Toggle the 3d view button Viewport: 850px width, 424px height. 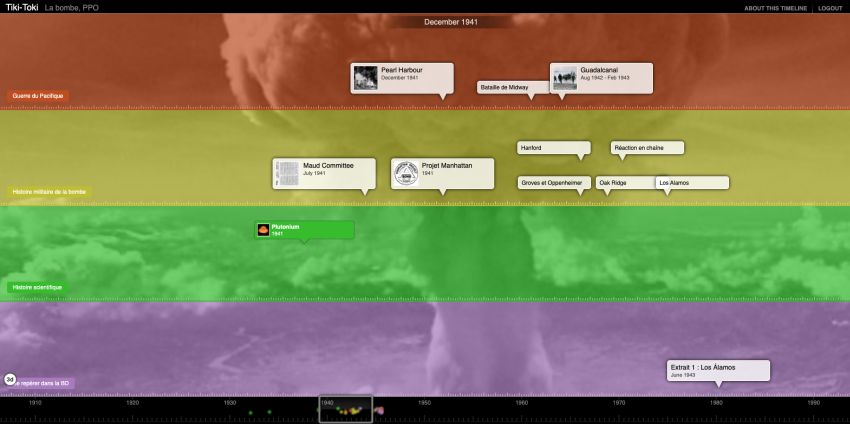(x=10, y=379)
